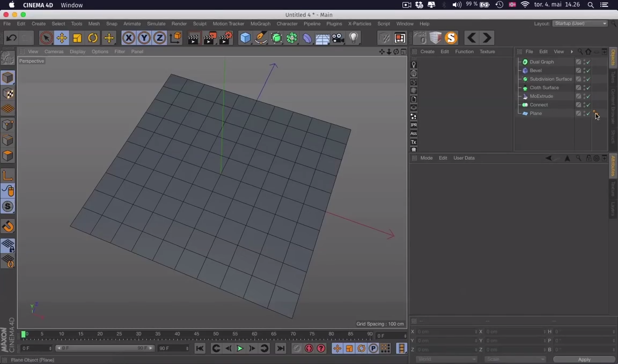Toggle Connect object layer square
The width and height of the screenshot is (618, 364).
(x=578, y=105)
